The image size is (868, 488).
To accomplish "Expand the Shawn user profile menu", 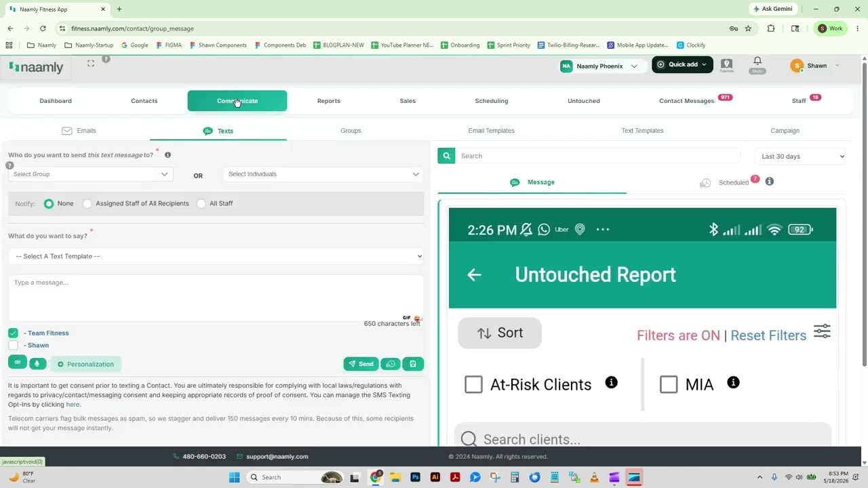I will pyautogui.click(x=814, y=66).
